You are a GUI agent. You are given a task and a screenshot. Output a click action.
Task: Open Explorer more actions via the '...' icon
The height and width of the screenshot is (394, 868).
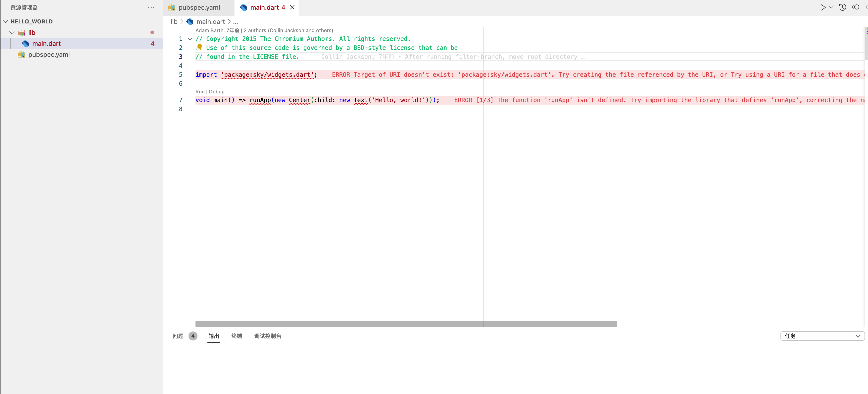click(151, 7)
